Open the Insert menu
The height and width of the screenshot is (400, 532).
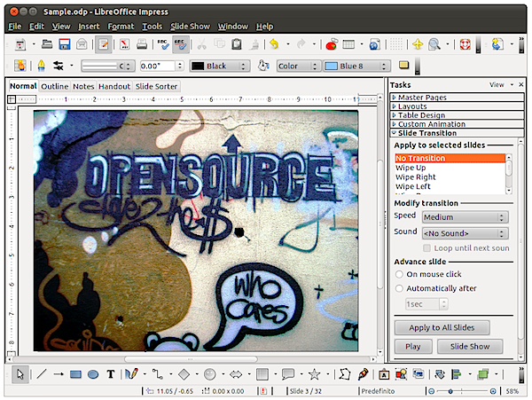[89, 27]
